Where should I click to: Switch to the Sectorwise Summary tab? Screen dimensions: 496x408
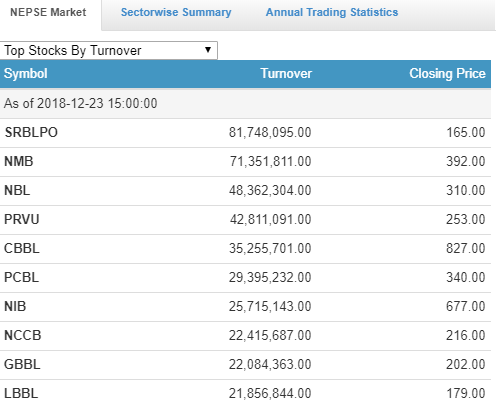(176, 12)
